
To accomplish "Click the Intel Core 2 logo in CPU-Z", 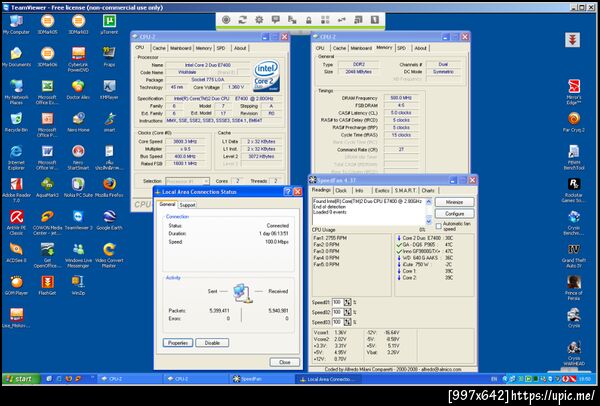I will (266, 76).
